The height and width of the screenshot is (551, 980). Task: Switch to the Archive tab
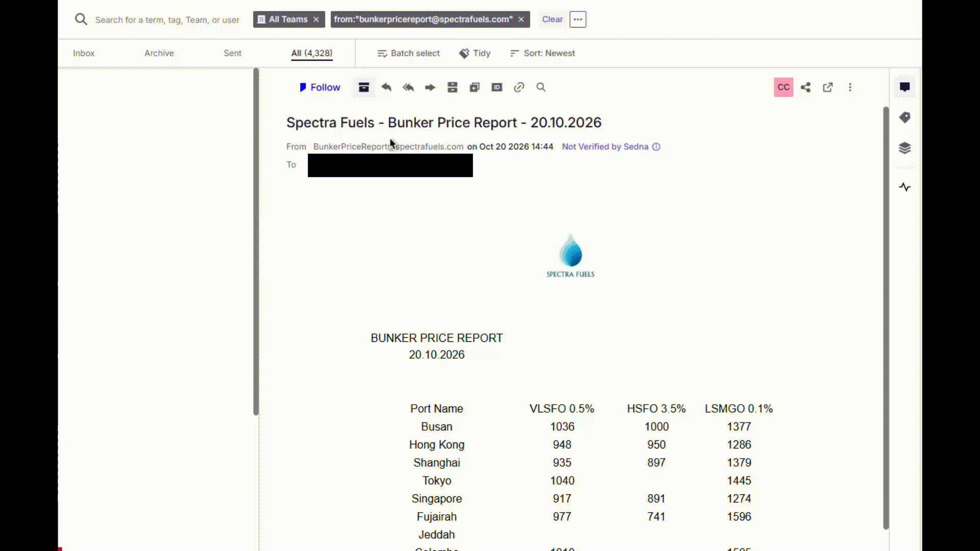pos(159,53)
